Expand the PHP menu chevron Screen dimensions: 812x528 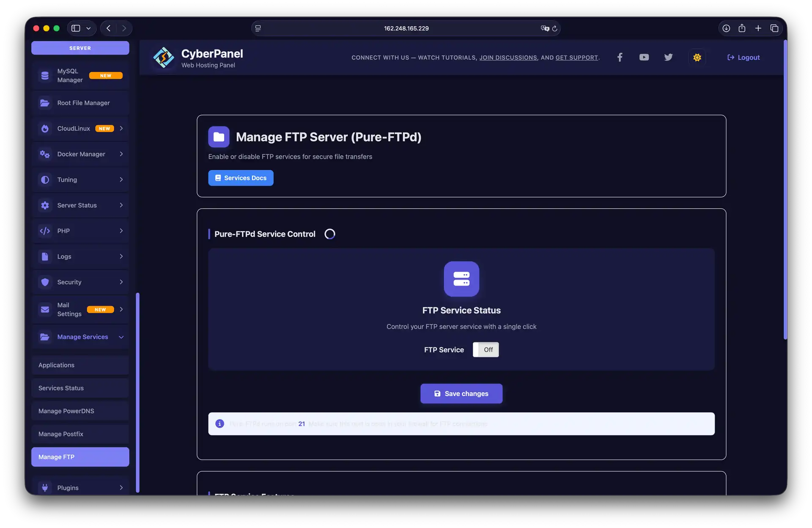121,231
